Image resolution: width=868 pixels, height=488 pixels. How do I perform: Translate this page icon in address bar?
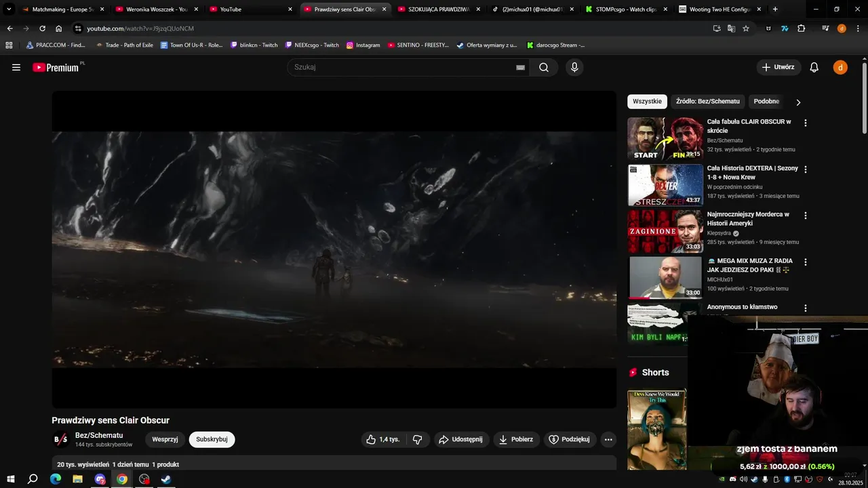(731, 28)
